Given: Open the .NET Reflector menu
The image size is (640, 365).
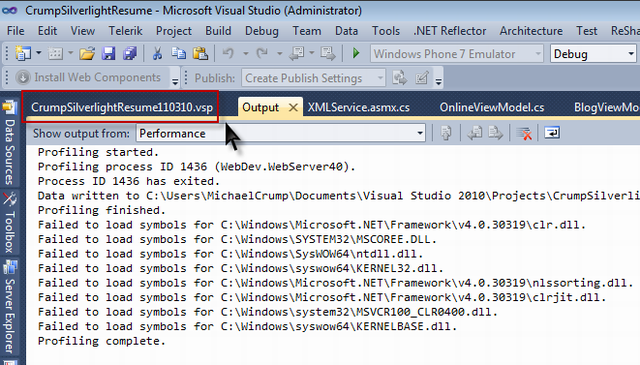Looking at the screenshot, I should click(450, 31).
